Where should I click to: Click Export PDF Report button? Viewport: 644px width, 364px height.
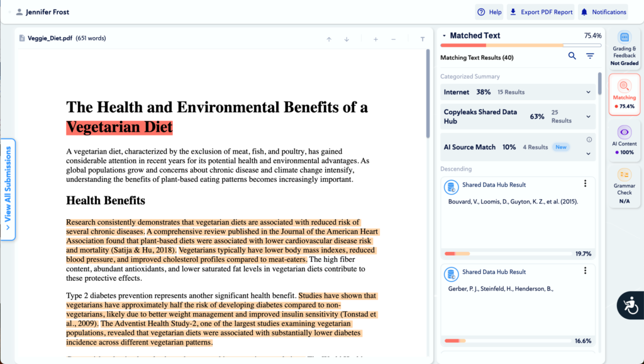540,12
